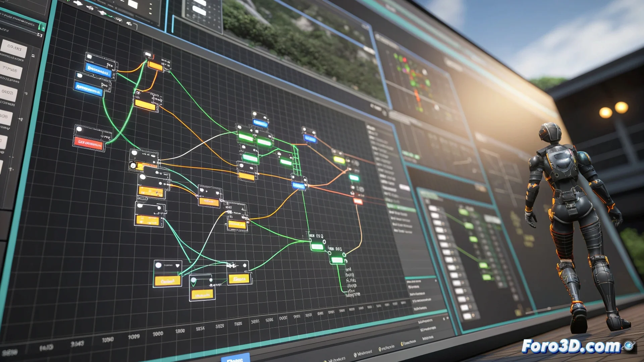Click the three-line icon beside OO.TAIZ button
This screenshot has height=362, width=644.
point(33,56)
